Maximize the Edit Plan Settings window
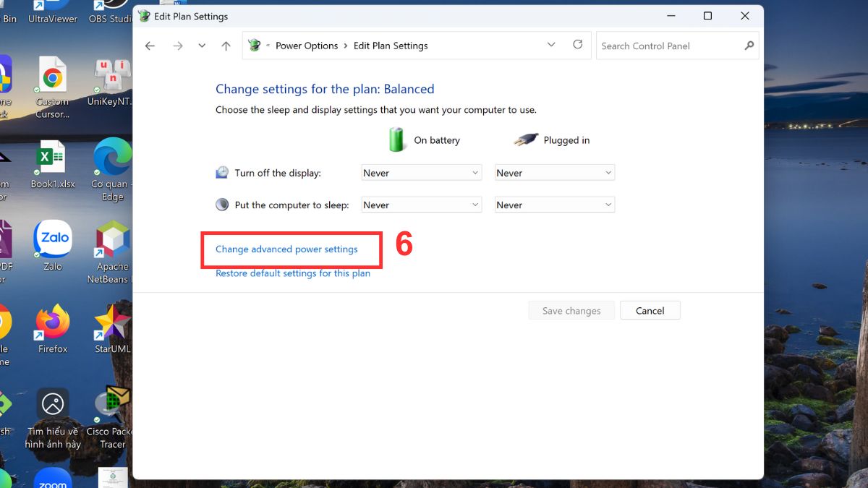868x488 pixels. [x=707, y=16]
